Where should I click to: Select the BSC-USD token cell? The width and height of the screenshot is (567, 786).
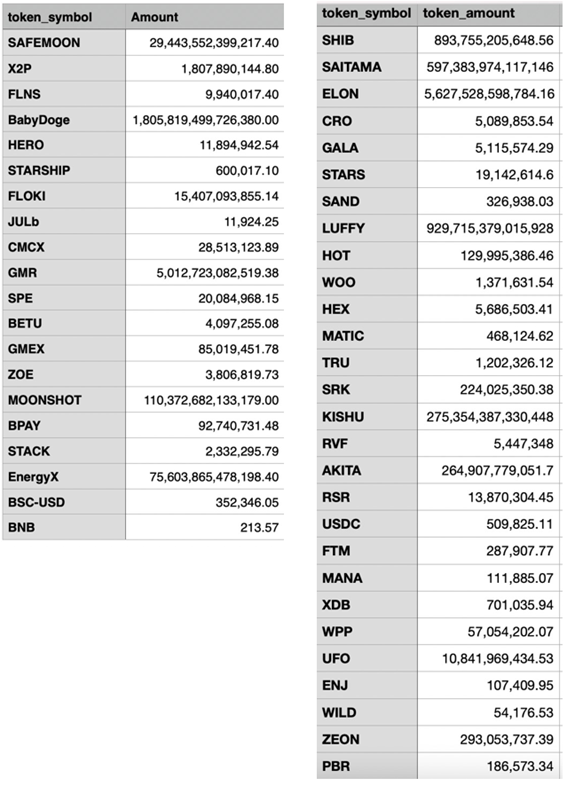coord(64,502)
